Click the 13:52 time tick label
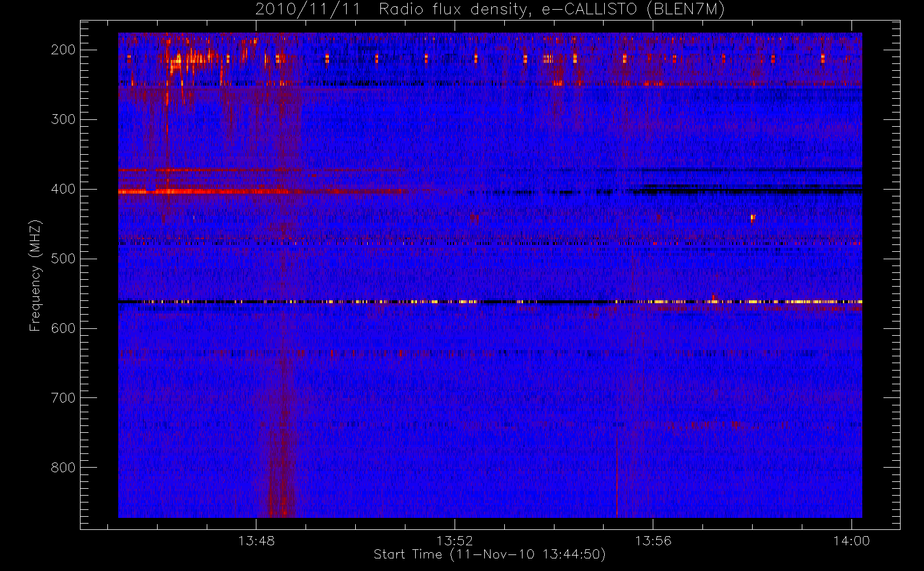924x571 pixels. click(x=455, y=541)
